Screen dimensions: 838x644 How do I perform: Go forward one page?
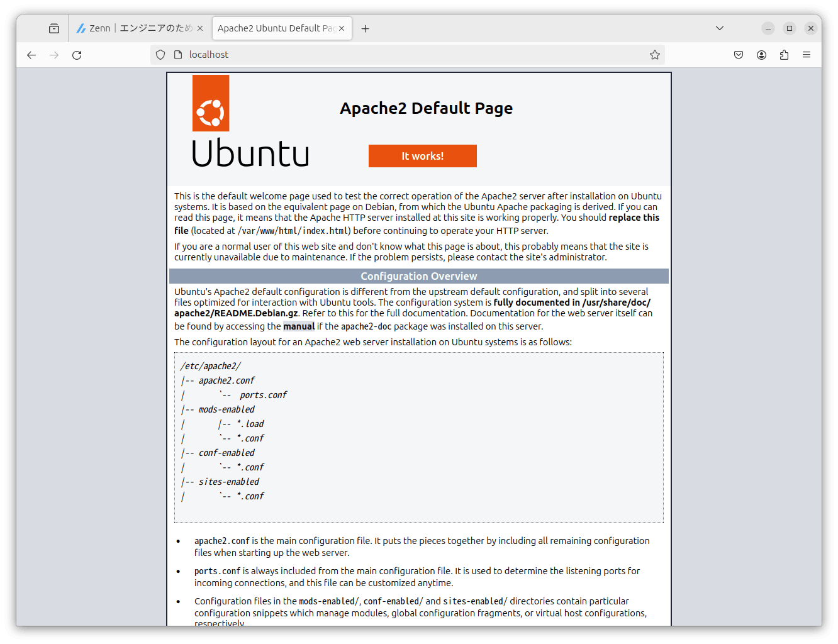54,55
